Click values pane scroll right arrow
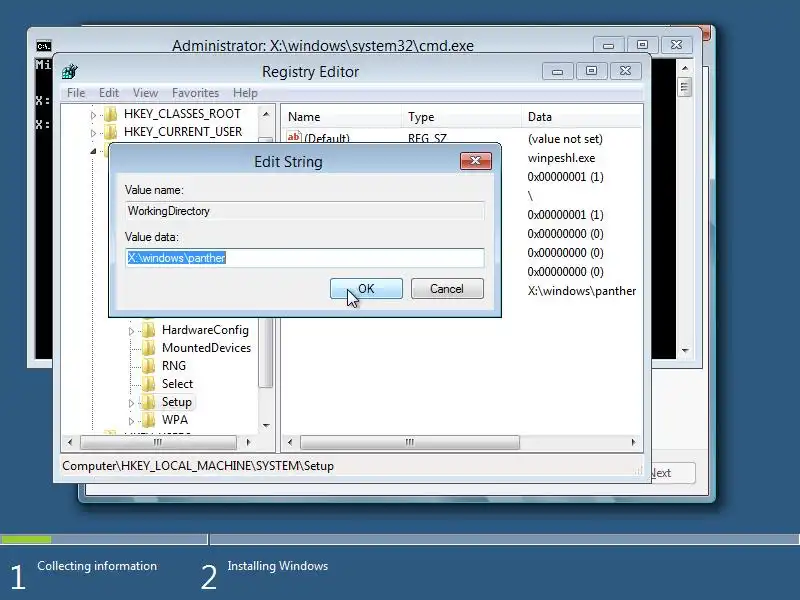Screen dimensions: 800x600 coord(633,442)
